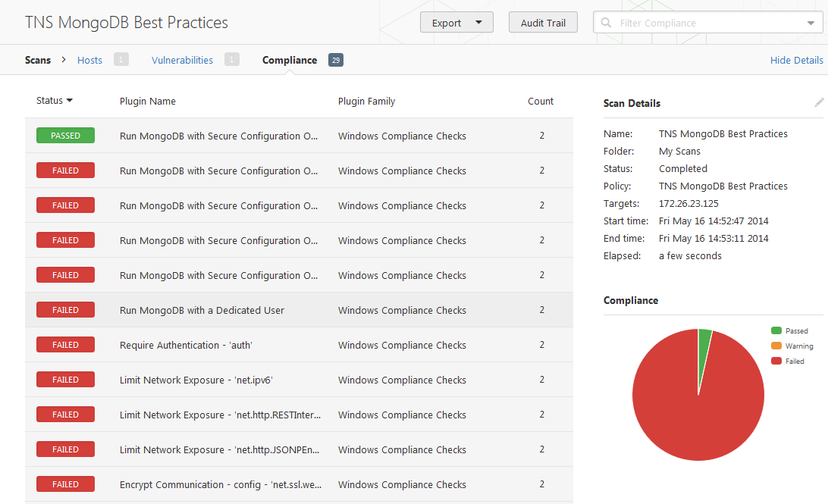Click the 'My Scans' folder value
The height and width of the screenshot is (504, 828).
tap(679, 152)
